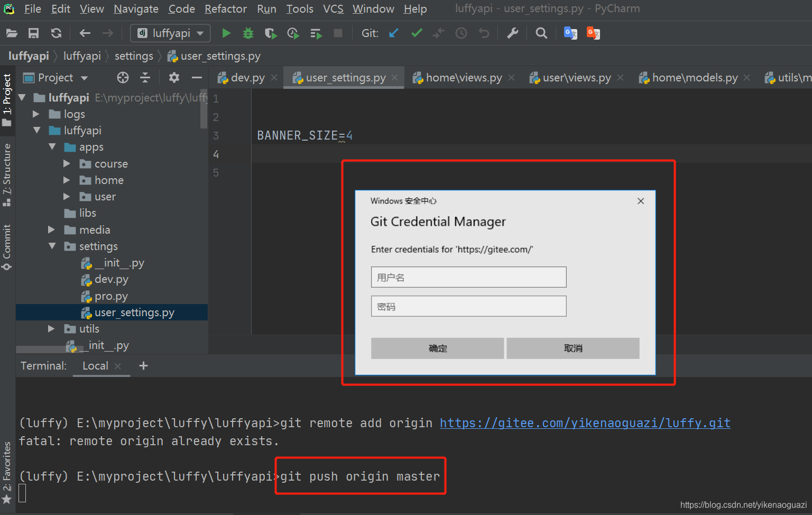Click the username field in credential dialog

tap(468, 277)
